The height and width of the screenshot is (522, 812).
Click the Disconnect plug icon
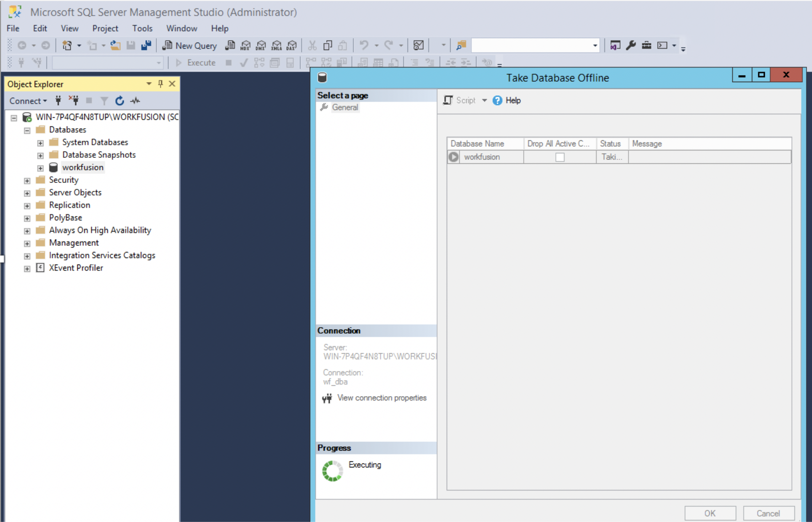[74, 101]
